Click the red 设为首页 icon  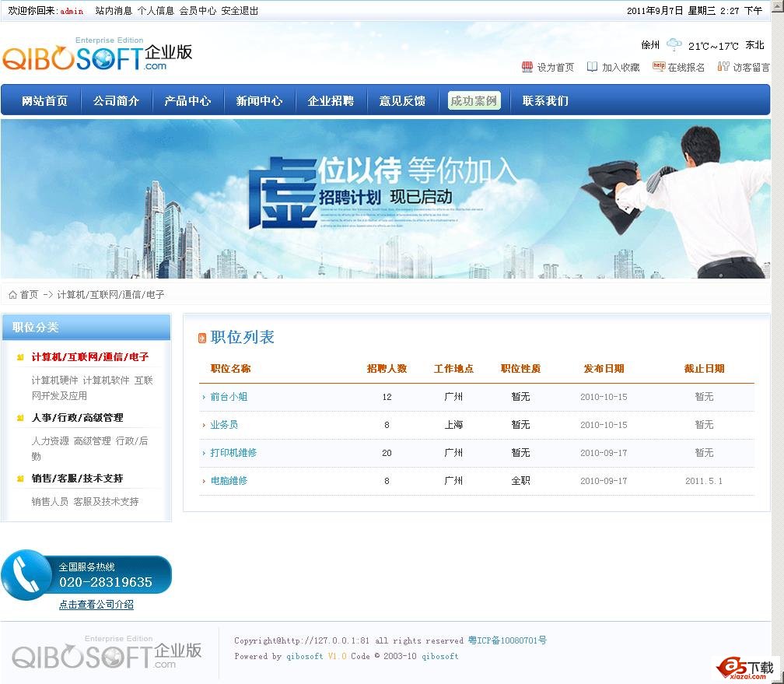coord(527,67)
